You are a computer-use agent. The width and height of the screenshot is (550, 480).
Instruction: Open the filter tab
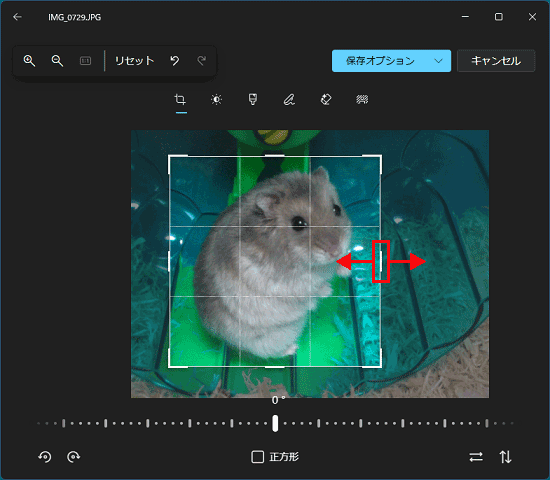click(x=253, y=100)
